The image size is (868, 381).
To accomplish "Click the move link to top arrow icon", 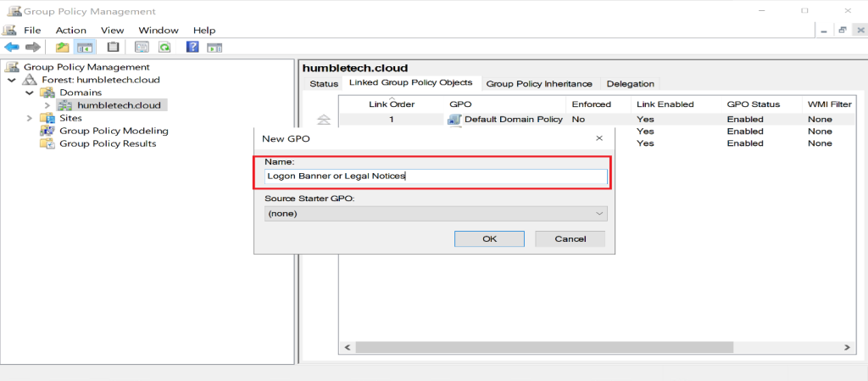I will pyautogui.click(x=321, y=120).
